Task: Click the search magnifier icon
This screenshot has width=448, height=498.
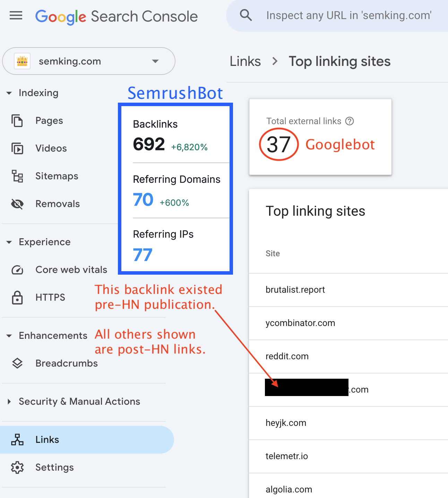Action: pos(246,15)
